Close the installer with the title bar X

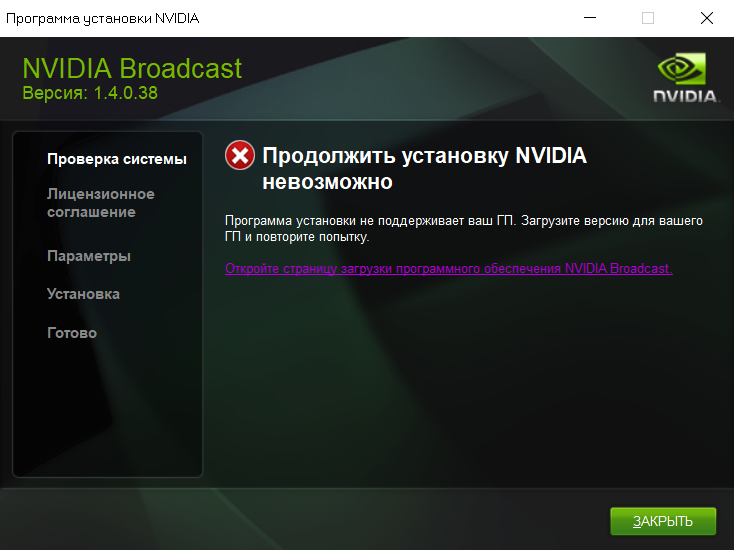pos(706,18)
